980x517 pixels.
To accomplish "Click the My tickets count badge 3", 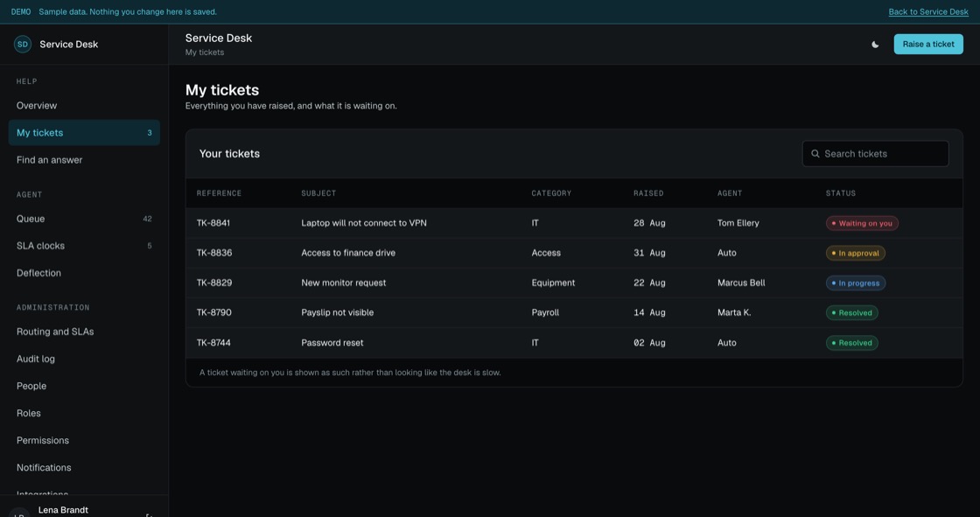I will click(x=150, y=133).
